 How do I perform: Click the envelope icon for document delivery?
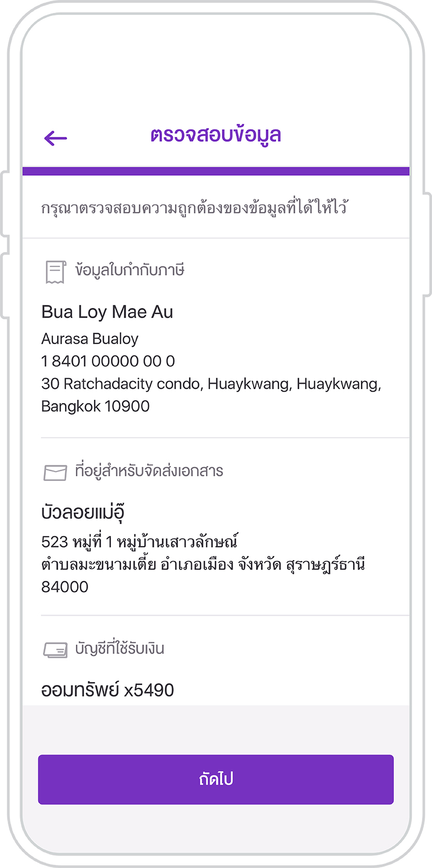(x=55, y=472)
